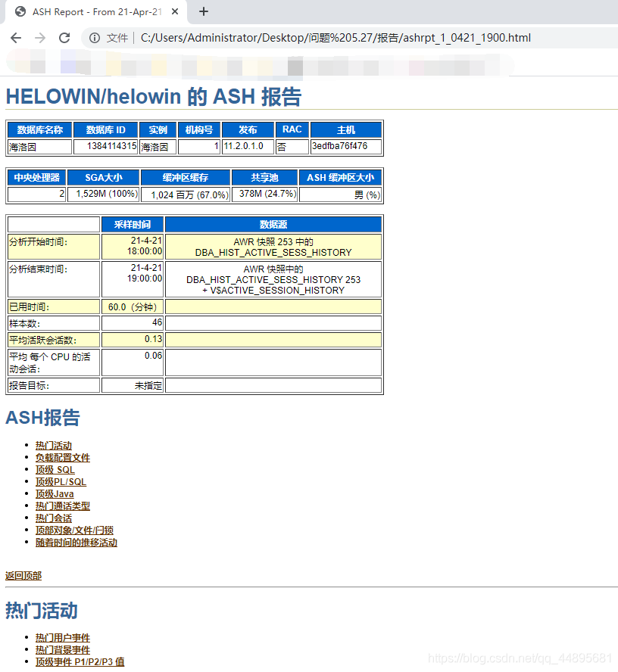Open the 顶级 SQL link
The height and width of the screenshot is (672, 618).
click(x=55, y=470)
